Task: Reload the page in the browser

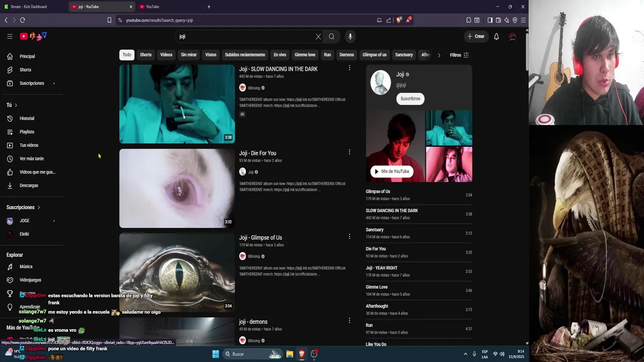Action: click(x=22, y=20)
